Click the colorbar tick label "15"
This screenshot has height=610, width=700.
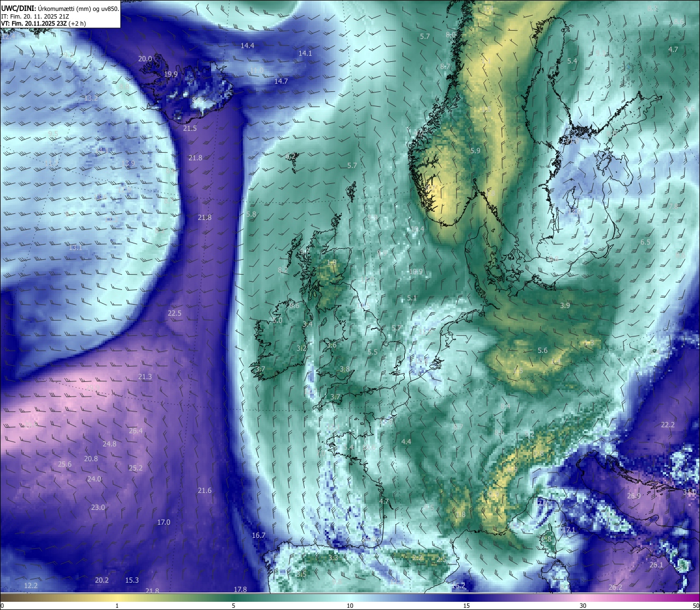[x=466, y=606]
